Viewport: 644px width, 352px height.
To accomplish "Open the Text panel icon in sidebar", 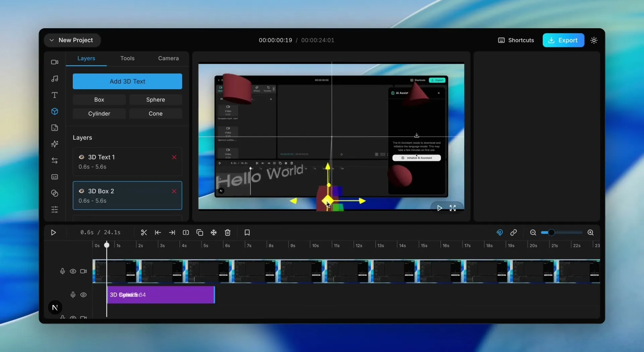I will (x=55, y=95).
